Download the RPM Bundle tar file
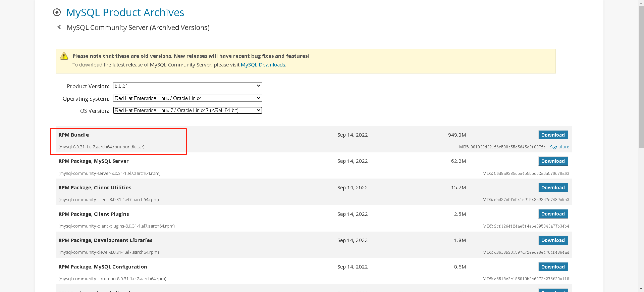 click(x=553, y=135)
